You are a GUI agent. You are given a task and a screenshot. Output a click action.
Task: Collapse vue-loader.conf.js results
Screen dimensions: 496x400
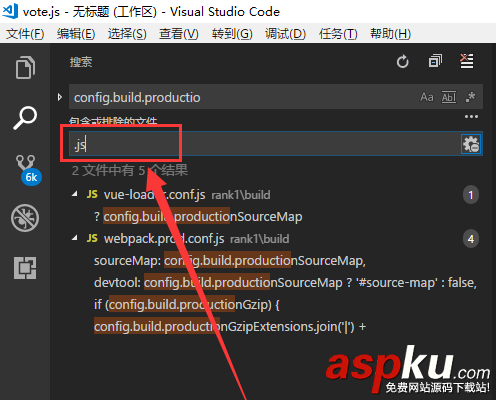[x=75, y=194]
